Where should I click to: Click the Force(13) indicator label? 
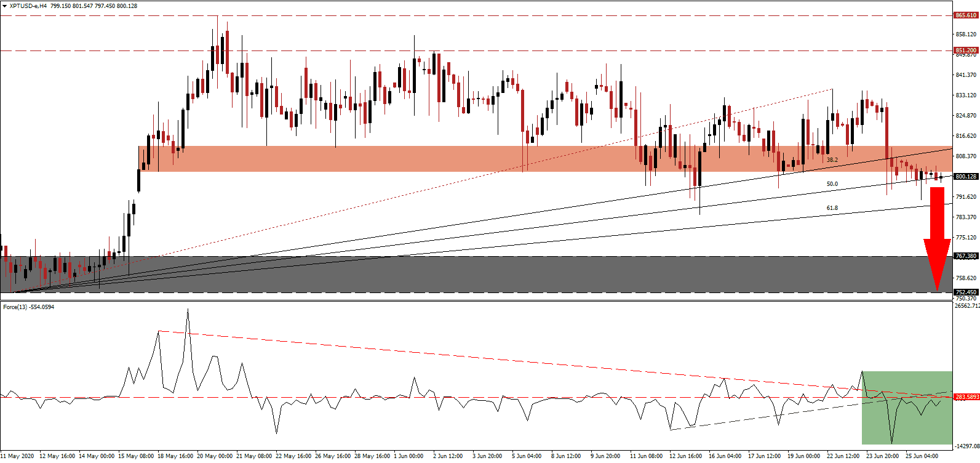tap(28, 307)
